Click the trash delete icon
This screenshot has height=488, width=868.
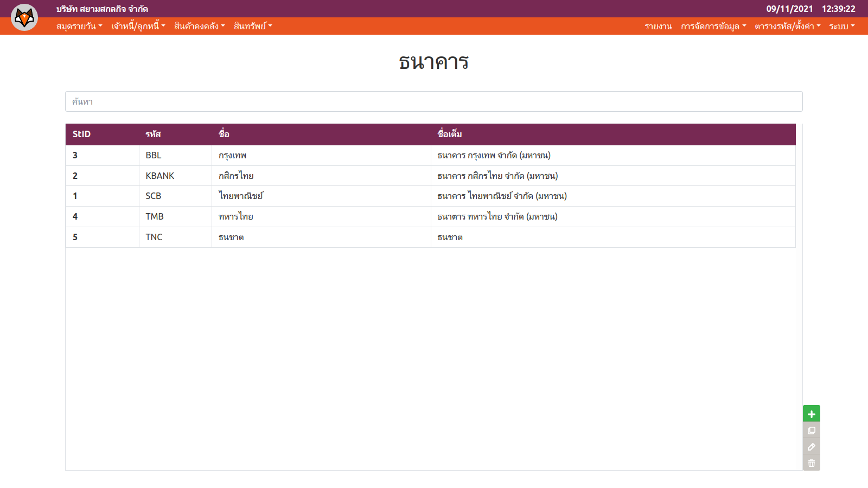click(812, 463)
